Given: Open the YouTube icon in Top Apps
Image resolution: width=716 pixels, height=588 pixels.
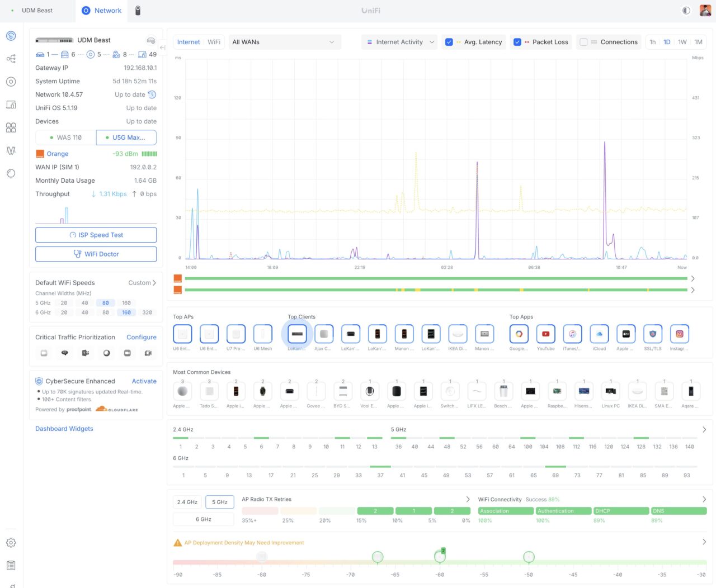Looking at the screenshot, I should click(545, 334).
